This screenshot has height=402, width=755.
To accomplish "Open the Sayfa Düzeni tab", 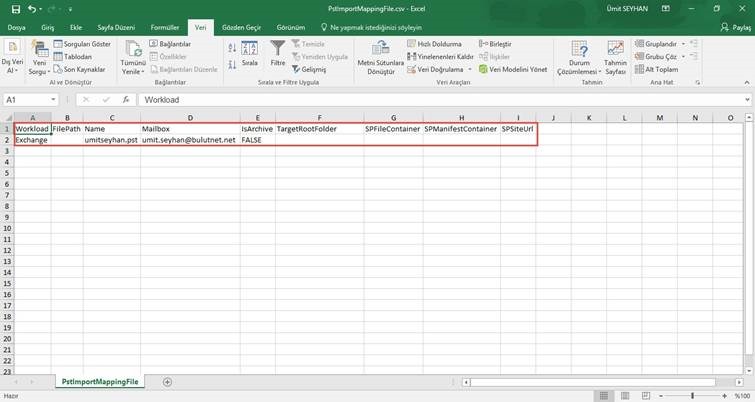I will click(116, 27).
